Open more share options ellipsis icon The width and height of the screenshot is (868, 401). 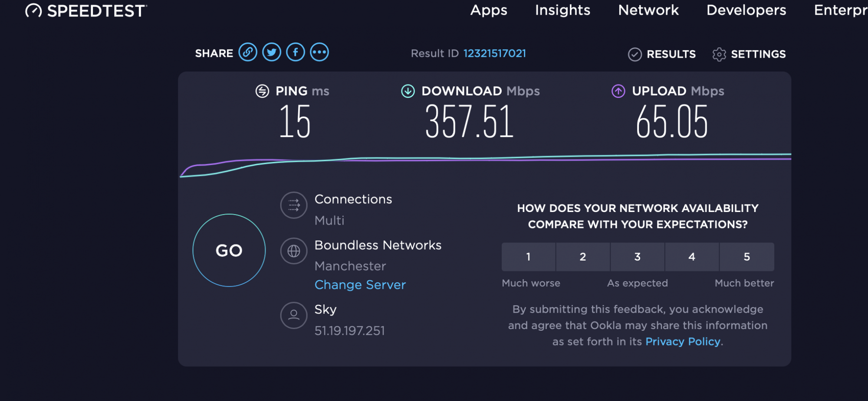tap(319, 52)
